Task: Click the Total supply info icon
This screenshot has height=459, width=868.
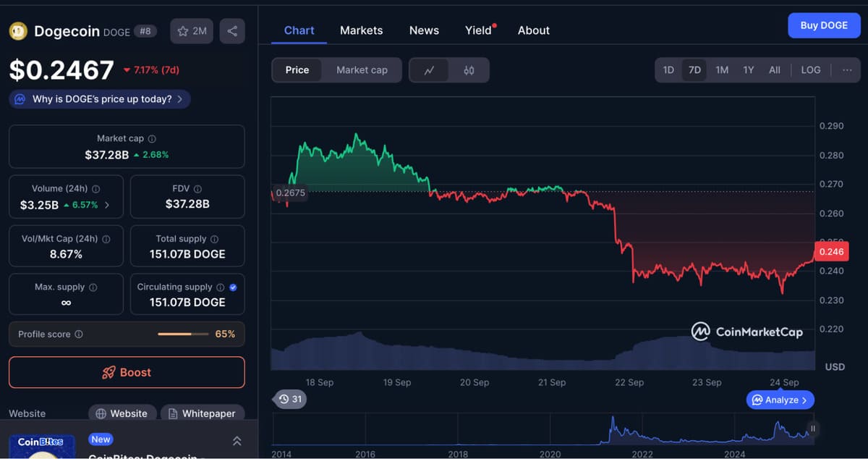Action: pyautogui.click(x=214, y=239)
